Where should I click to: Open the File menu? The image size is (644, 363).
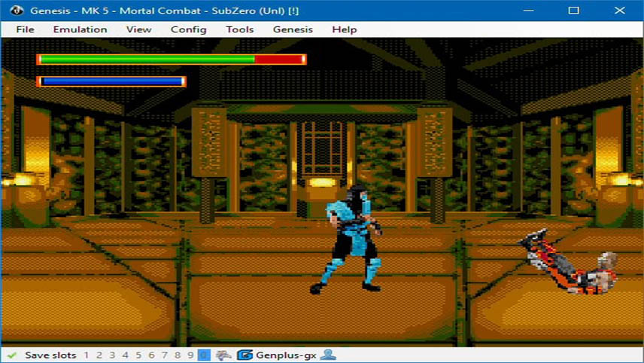click(x=25, y=29)
